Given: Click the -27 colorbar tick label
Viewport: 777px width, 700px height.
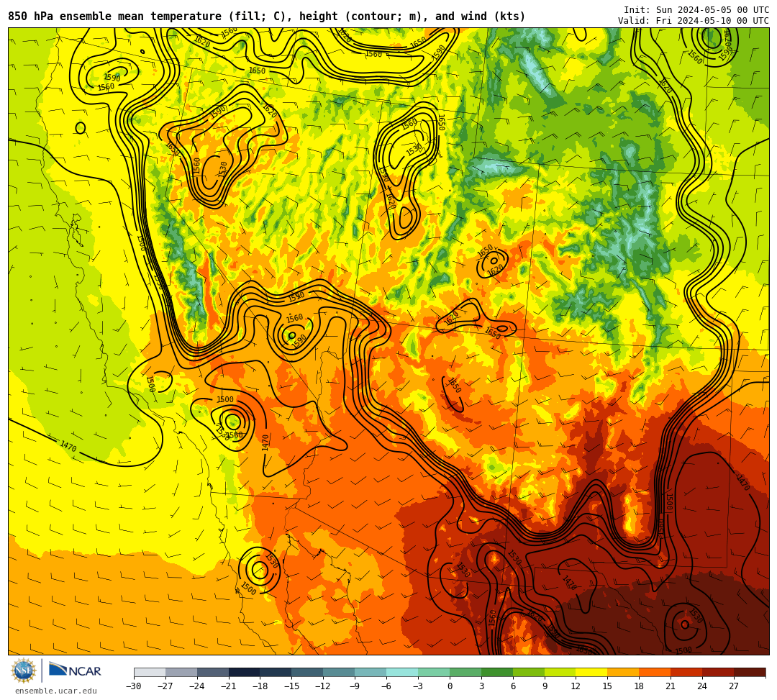Looking at the screenshot, I should 165,686.
